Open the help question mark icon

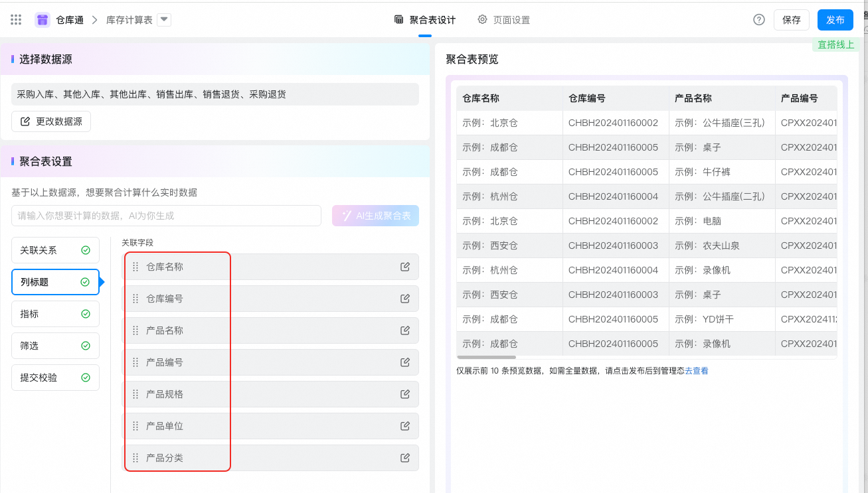[x=759, y=20]
